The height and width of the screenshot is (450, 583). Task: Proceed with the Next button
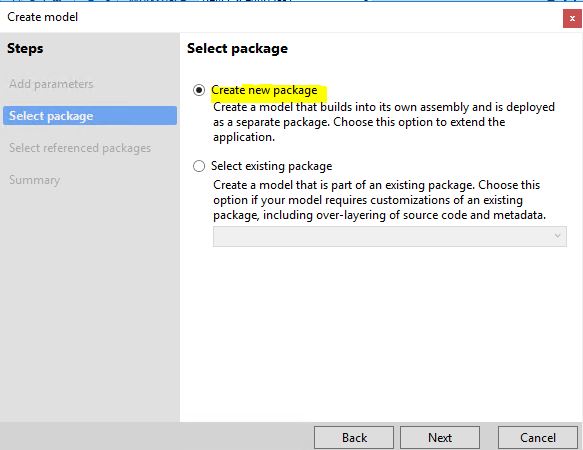pos(440,438)
